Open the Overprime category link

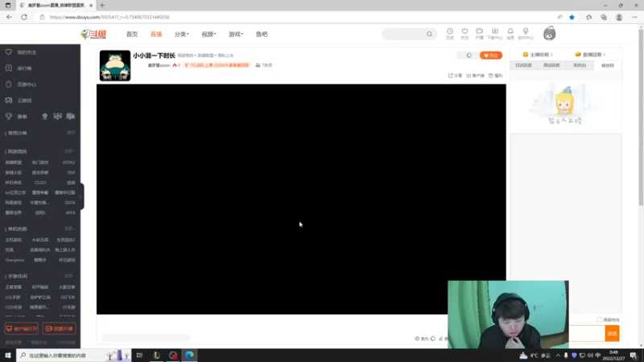pyautogui.click(x=14, y=260)
